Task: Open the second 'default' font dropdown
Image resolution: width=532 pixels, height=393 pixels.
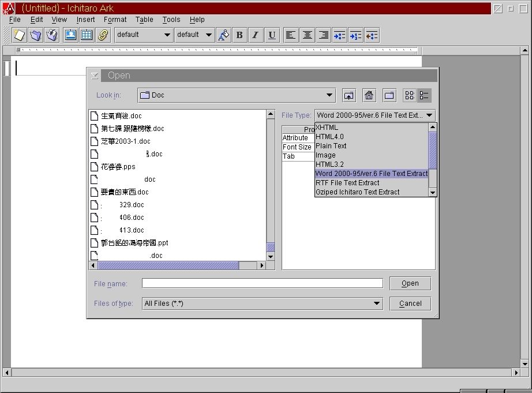Action: [x=194, y=35]
